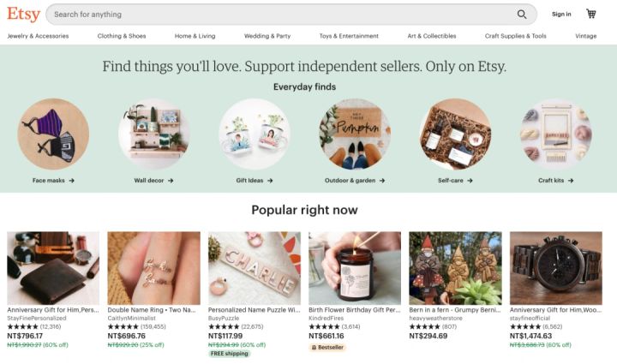Open the Face masks circle image

53,134
